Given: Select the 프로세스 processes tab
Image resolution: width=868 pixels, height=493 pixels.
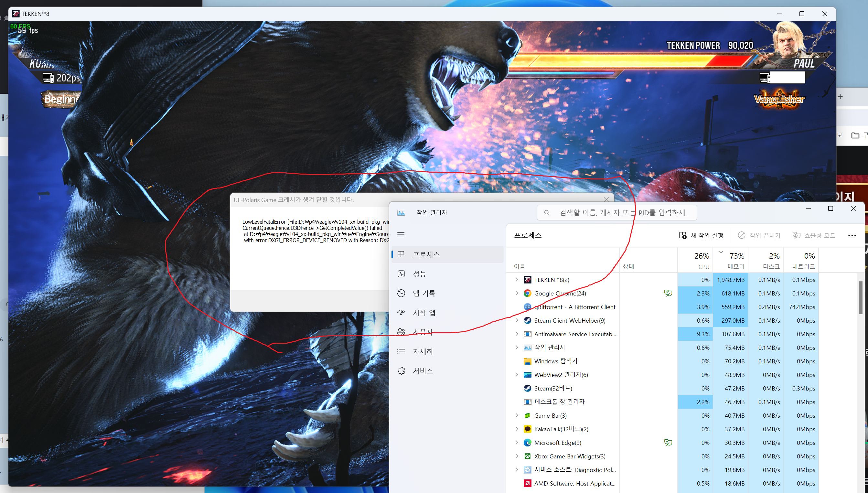Looking at the screenshot, I should click(426, 254).
